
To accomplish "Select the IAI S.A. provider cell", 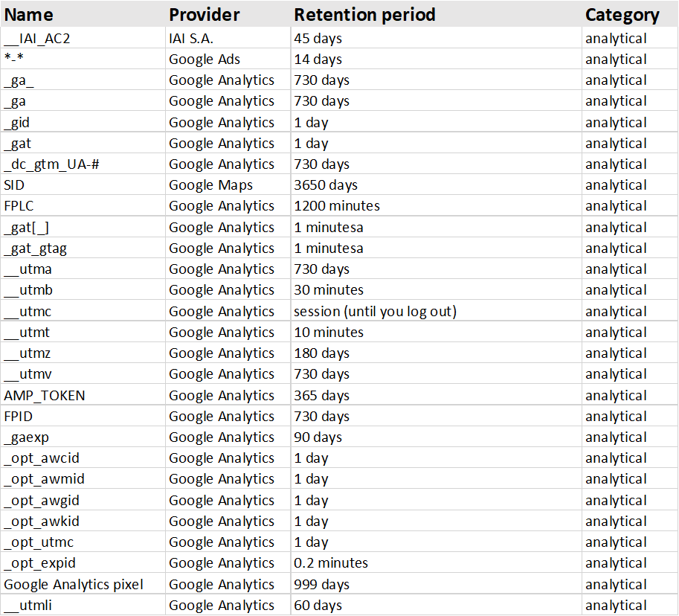I will [x=195, y=39].
